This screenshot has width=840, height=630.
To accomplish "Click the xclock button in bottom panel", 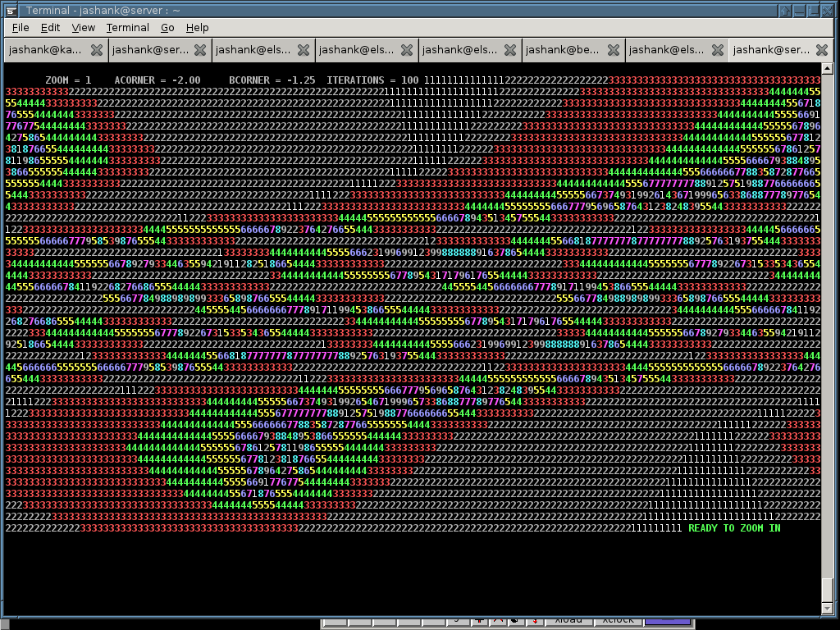I will pyautogui.click(x=618, y=622).
